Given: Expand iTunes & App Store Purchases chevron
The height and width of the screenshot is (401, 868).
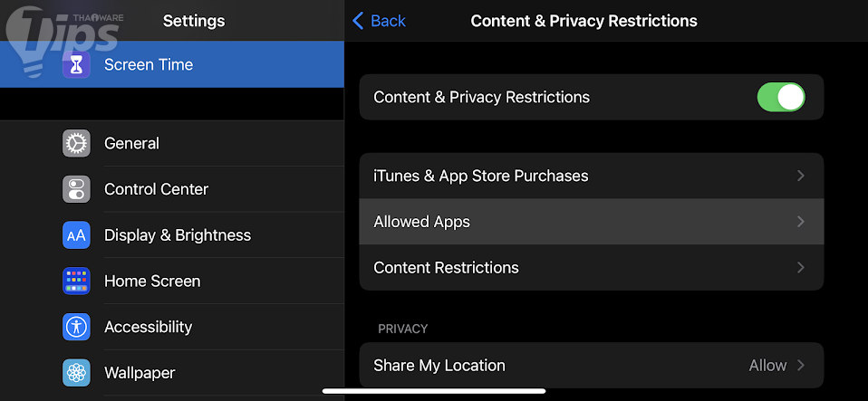Looking at the screenshot, I should [800, 176].
